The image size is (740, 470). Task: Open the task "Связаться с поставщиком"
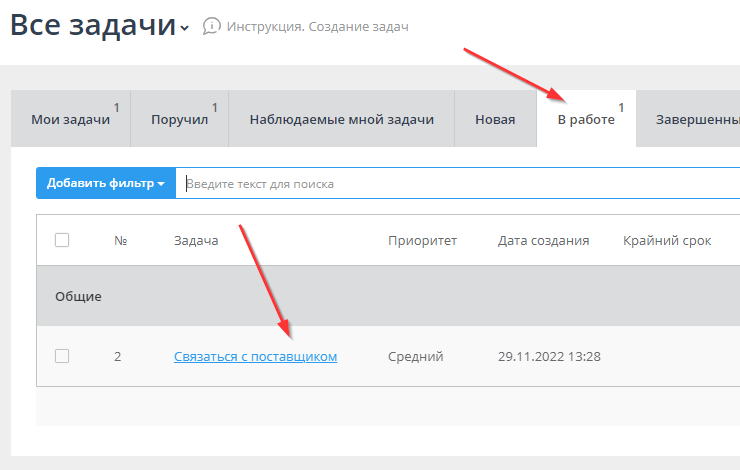255,356
